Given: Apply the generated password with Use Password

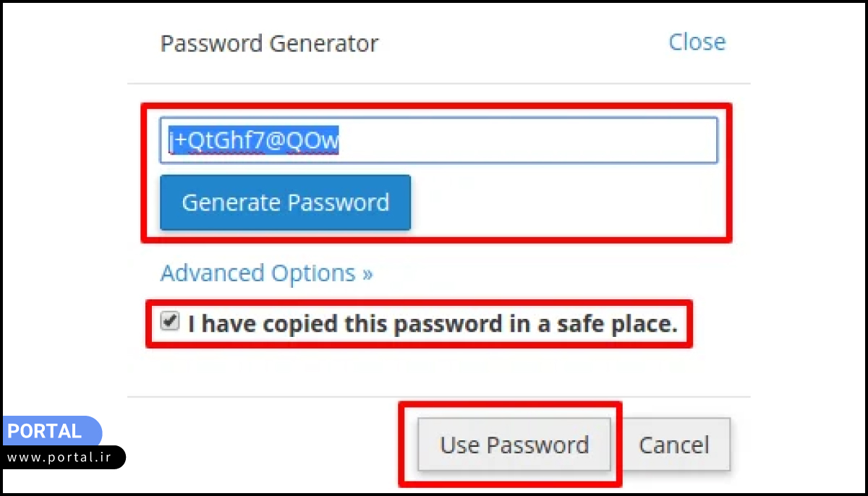Looking at the screenshot, I should [x=514, y=445].
